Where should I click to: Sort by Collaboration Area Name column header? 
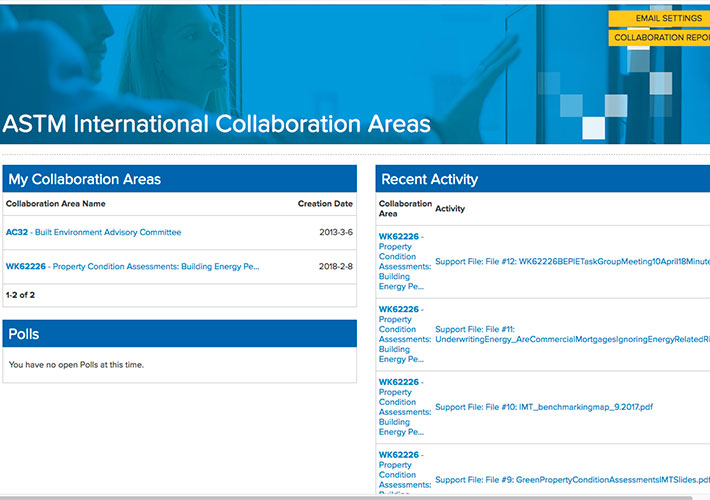click(55, 204)
